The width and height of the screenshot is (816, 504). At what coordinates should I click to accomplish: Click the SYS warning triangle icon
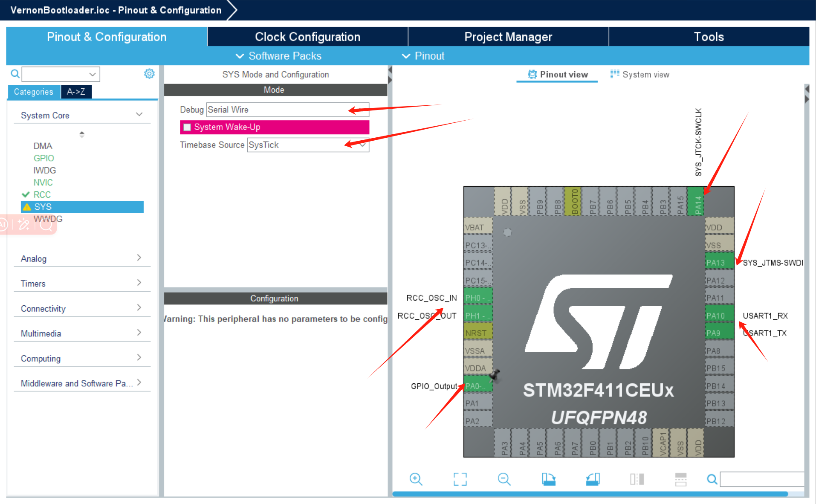(x=27, y=207)
